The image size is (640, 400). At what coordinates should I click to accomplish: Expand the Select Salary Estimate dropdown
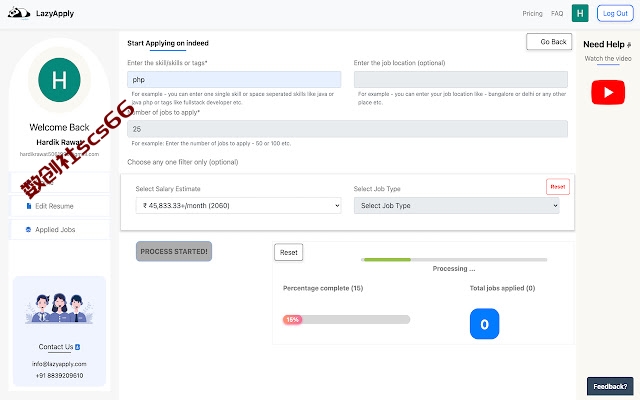[x=238, y=206]
